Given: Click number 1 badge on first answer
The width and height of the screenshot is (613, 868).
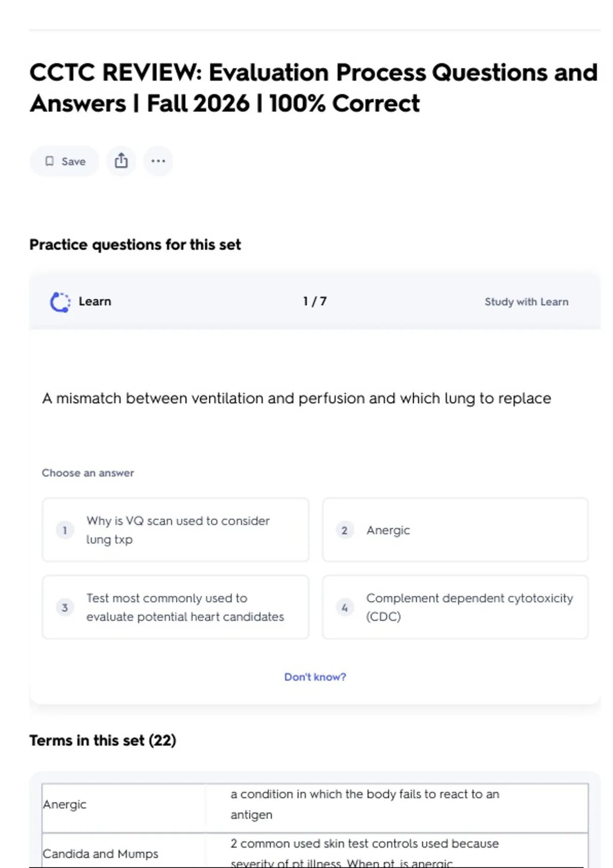Looking at the screenshot, I should click(65, 531).
